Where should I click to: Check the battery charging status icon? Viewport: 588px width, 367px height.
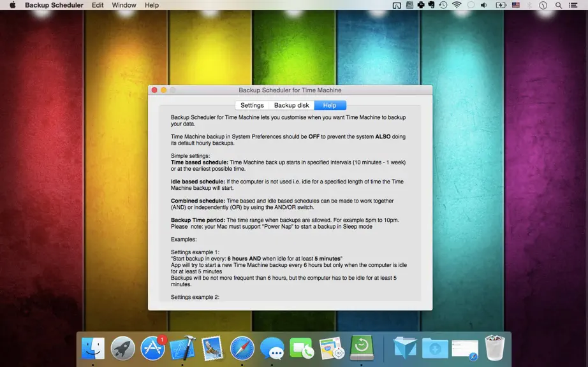click(501, 5)
